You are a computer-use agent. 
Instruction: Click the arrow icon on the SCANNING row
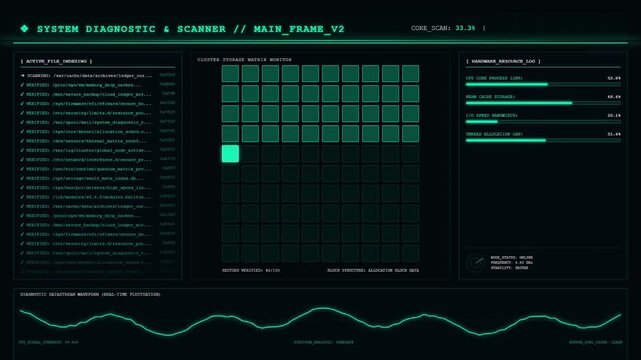click(22, 76)
